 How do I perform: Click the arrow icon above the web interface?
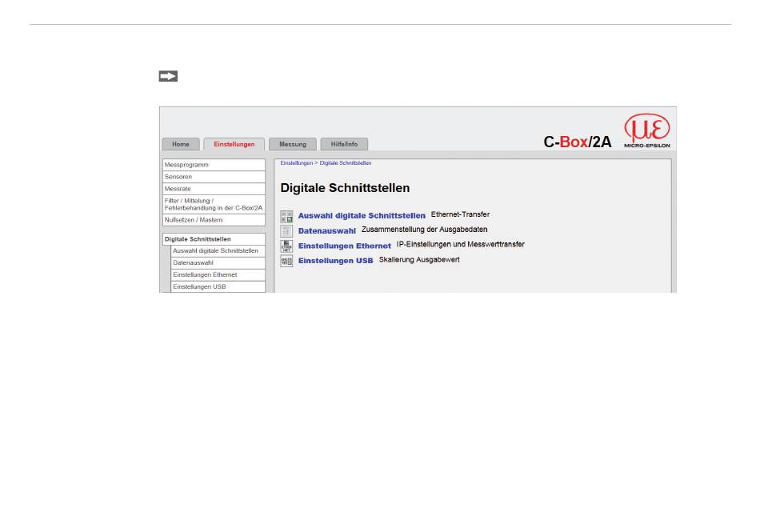pyautogui.click(x=168, y=77)
